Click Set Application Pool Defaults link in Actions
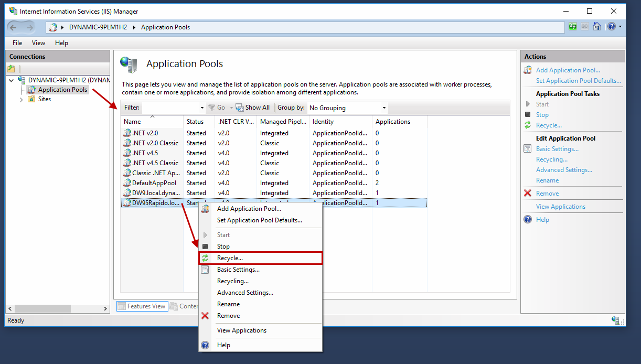 tap(578, 81)
